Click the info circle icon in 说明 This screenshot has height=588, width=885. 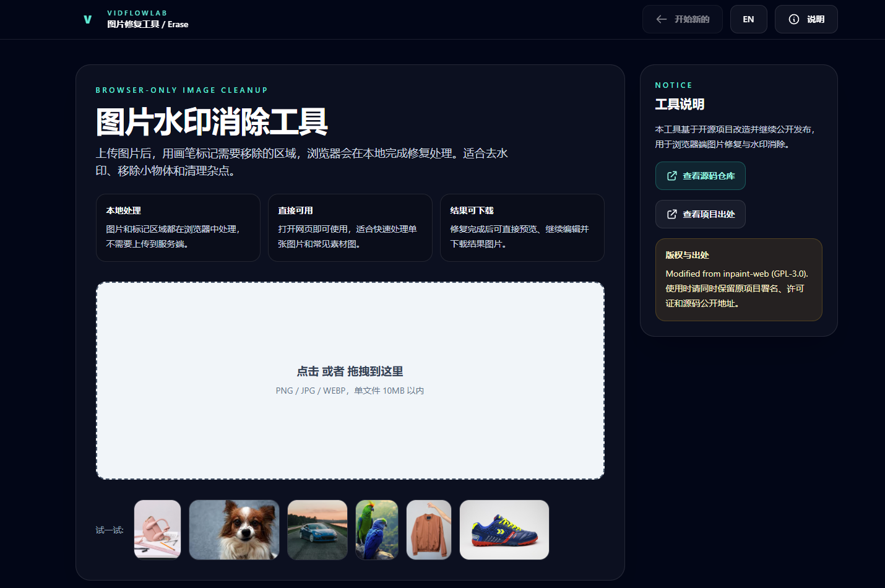794,19
